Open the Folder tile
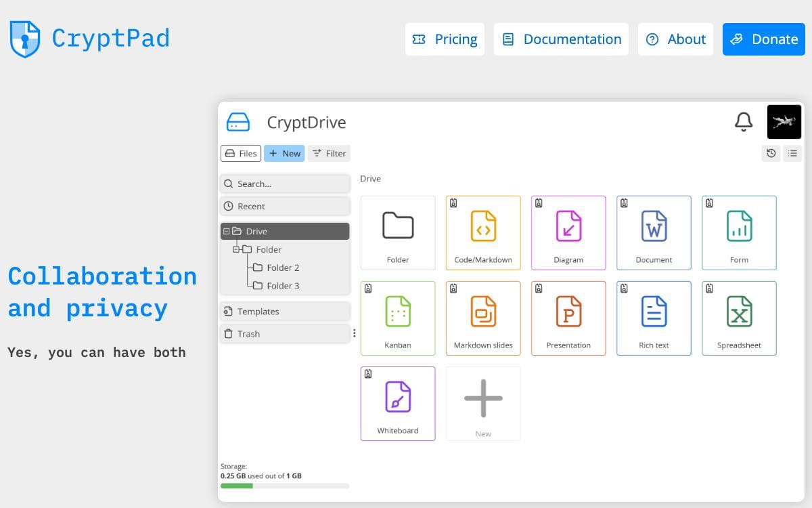This screenshot has width=812, height=508. [x=398, y=233]
